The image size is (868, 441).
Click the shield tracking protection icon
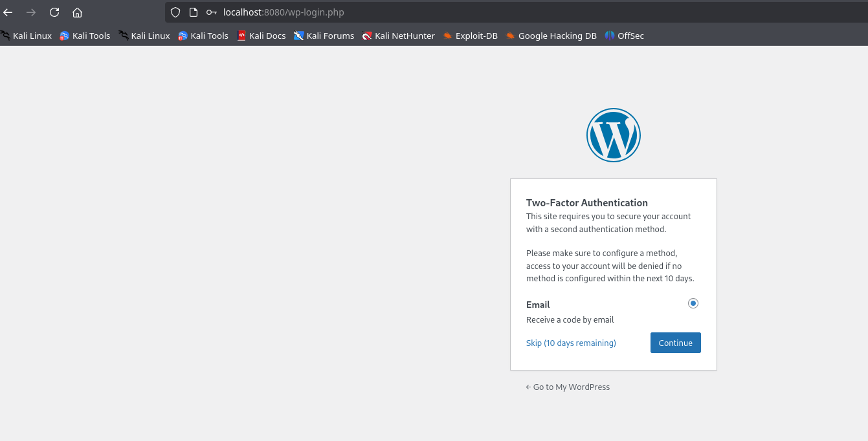[175, 12]
